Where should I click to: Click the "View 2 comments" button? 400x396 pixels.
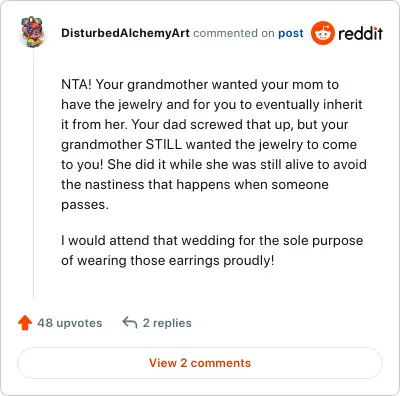click(x=200, y=363)
